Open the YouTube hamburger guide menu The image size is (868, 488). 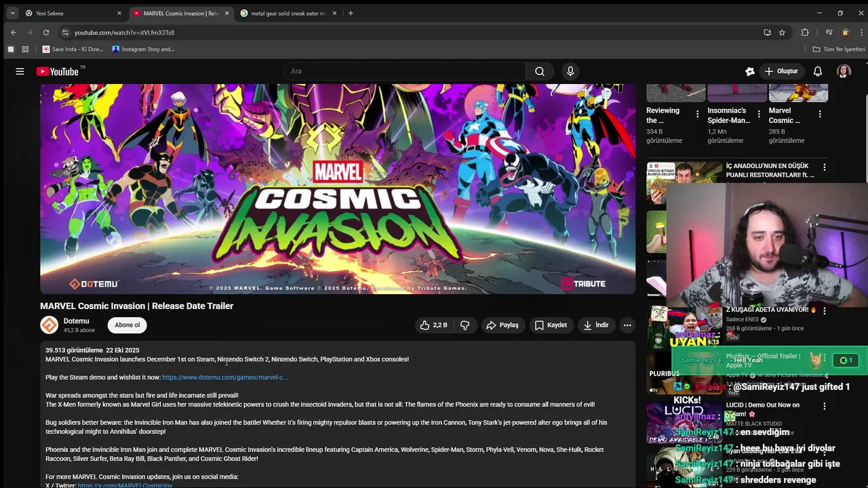tap(20, 71)
